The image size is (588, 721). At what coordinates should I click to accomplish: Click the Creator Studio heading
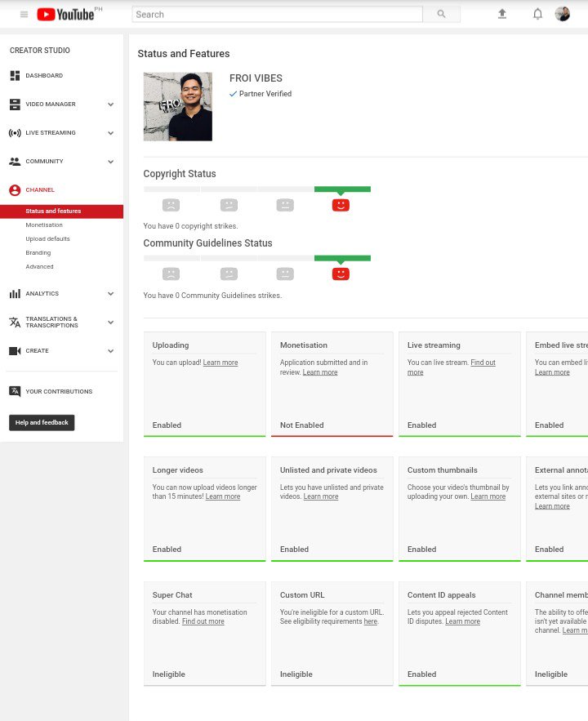click(x=40, y=50)
